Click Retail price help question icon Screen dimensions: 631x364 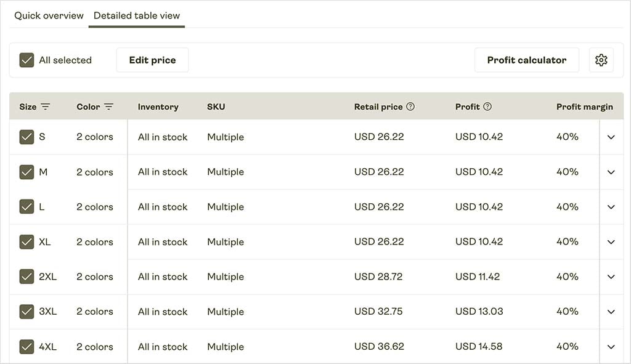(410, 107)
